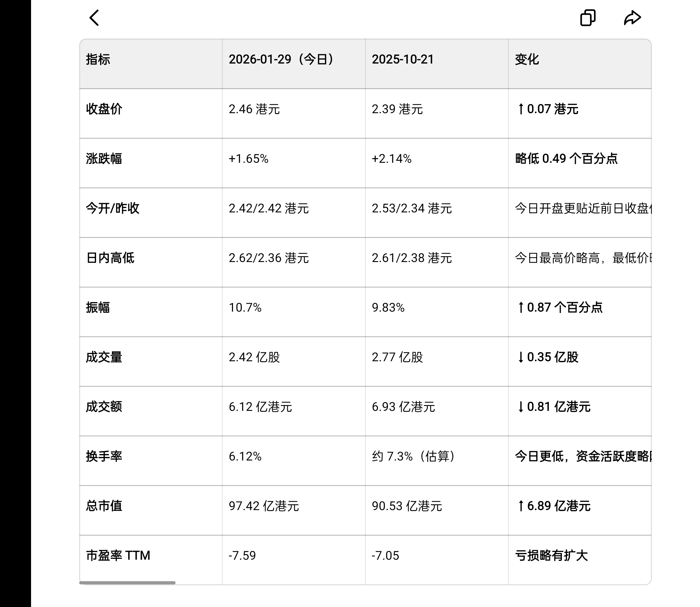
Task: Select the 2.62/2.36 港元 intraday cell
Action: click(268, 258)
